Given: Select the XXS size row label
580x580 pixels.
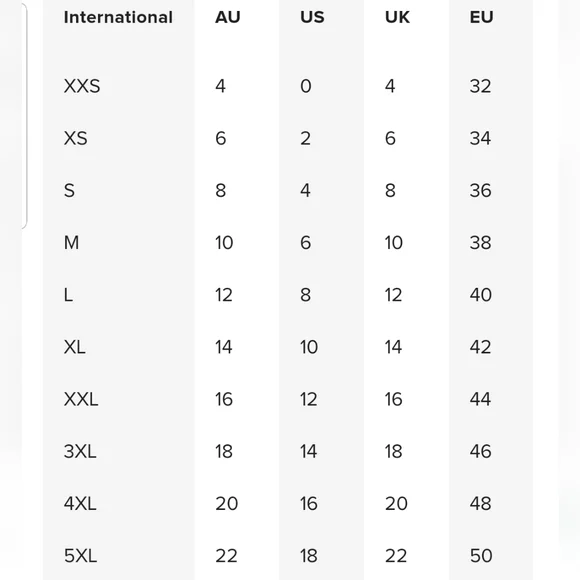Looking at the screenshot, I should click(x=82, y=86).
